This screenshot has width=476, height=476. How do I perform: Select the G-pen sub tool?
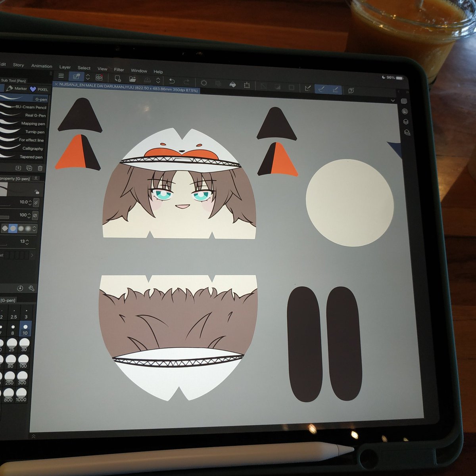24,98
